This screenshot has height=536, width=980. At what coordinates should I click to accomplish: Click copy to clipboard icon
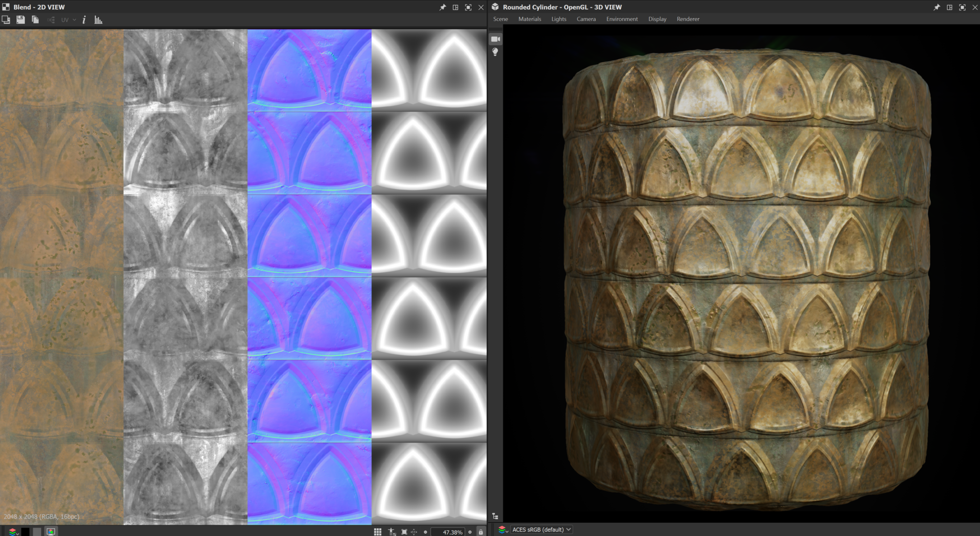(x=35, y=20)
